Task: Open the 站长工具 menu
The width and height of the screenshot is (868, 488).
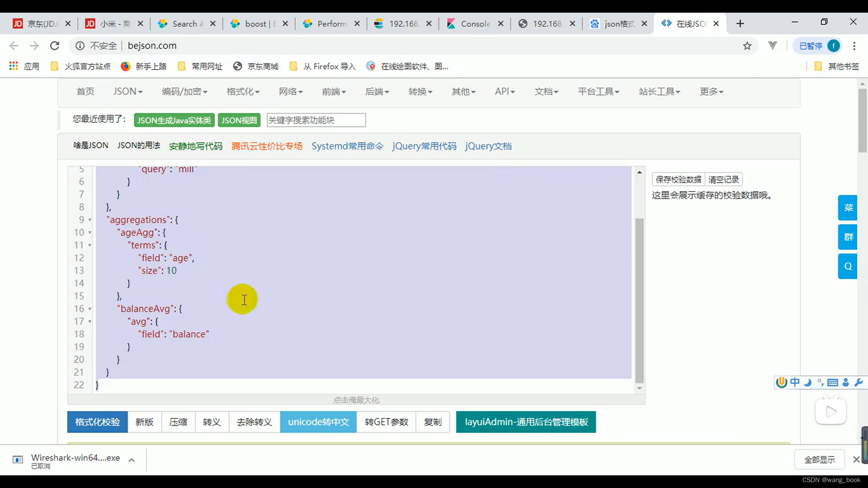Action: click(x=659, y=91)
